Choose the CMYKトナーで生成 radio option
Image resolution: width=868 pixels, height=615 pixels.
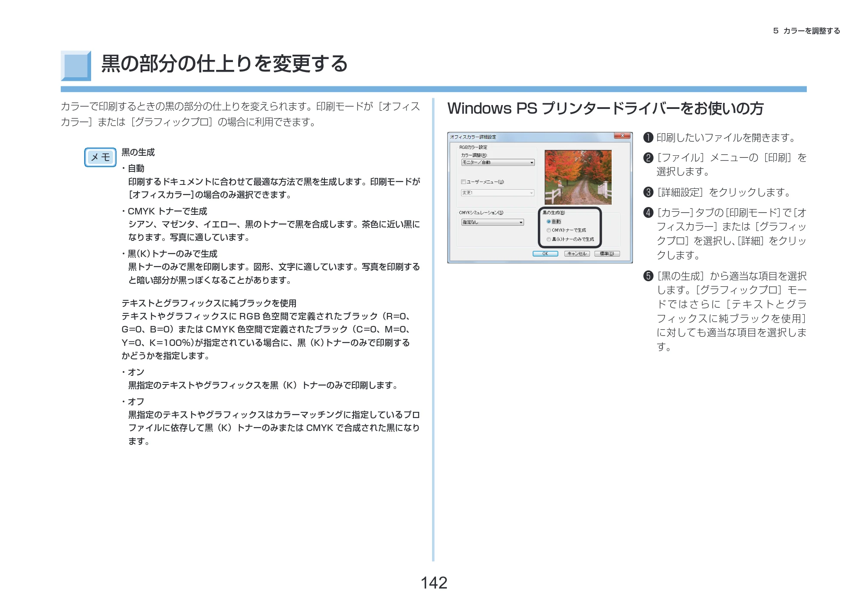(x=549, y=230)
